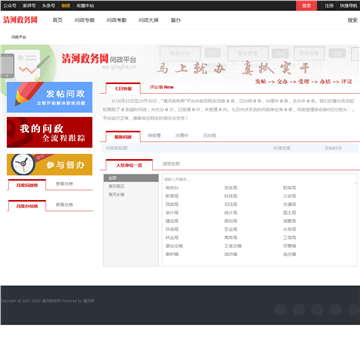Click the 建设局 unit
The image size is (360, 360).
click(172, 221)
